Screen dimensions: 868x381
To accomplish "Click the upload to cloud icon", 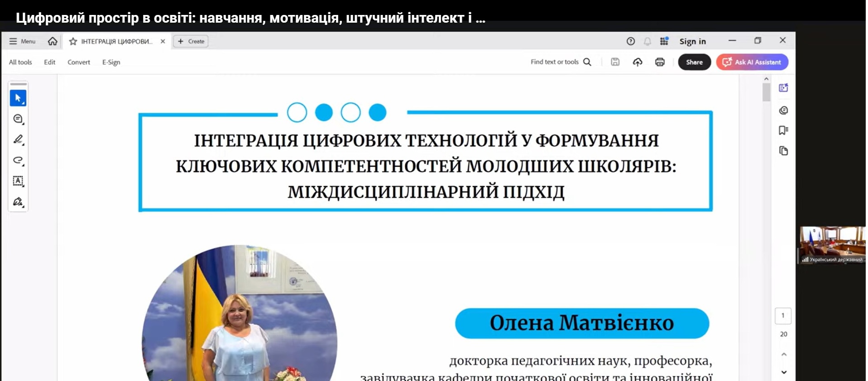I will click(x=638, y=62).
